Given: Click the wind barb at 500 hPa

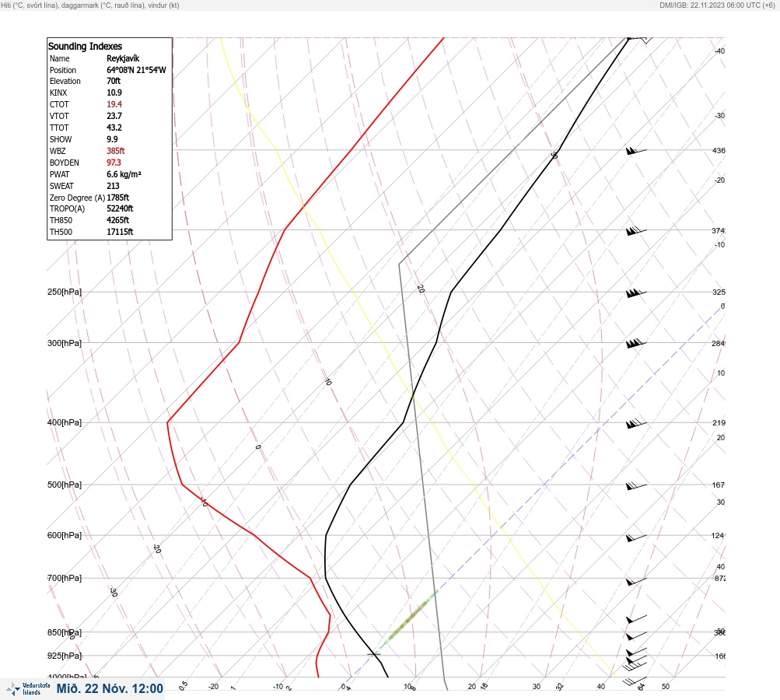Looking at the screenshot, I should pyautogui.click(x=636, y=485).
